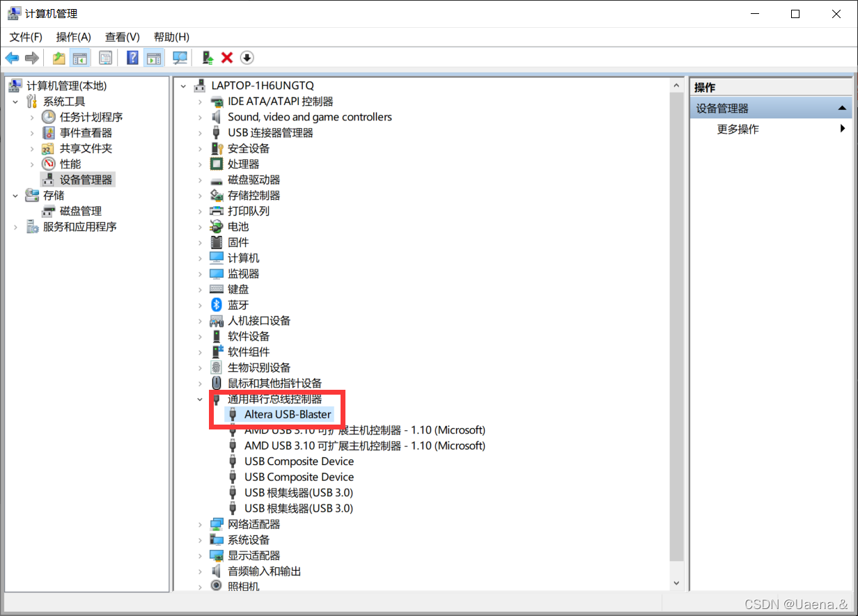Select 磁盘管理 in left tree
The height and width of the screenshot is (616, 858).
(81, 211)
